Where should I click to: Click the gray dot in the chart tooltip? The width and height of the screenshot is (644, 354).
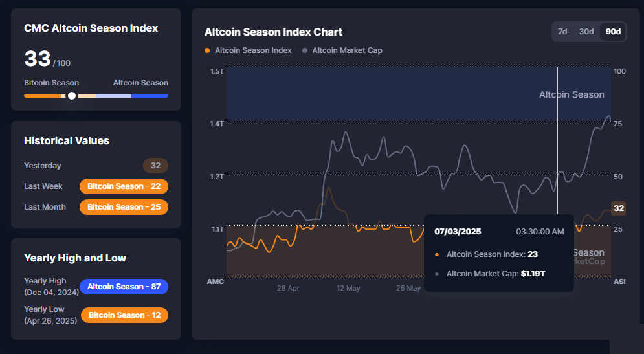(437, 274)
